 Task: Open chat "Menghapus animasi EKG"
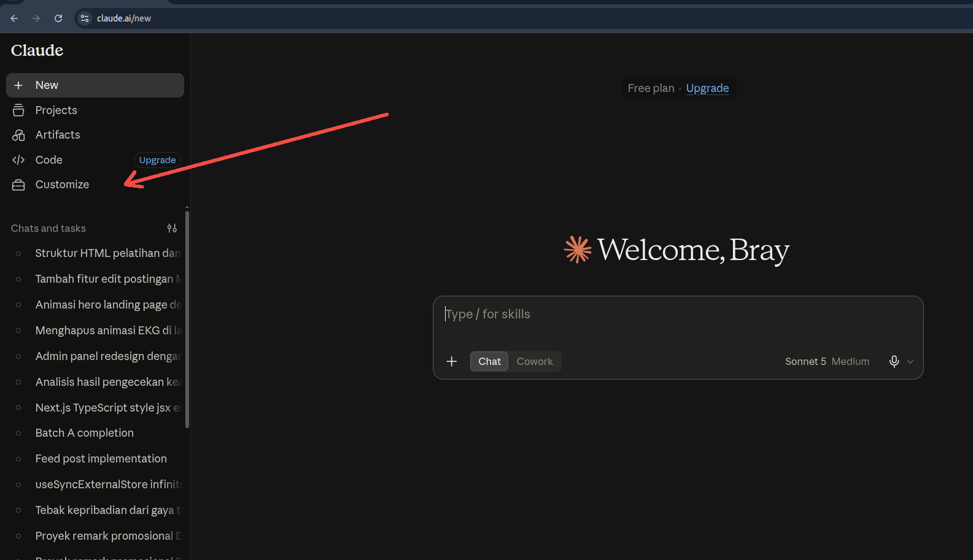pyautogui.click(x=95, y=331)
